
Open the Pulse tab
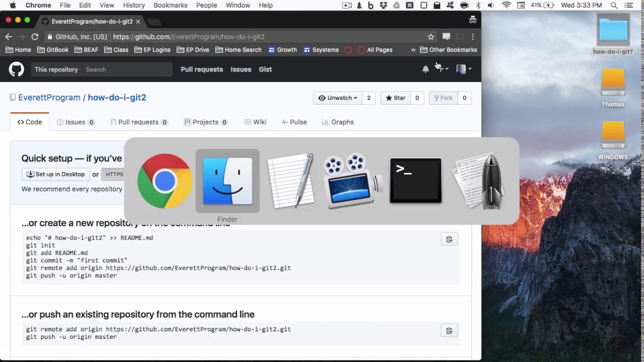click(x=294, y=122)
